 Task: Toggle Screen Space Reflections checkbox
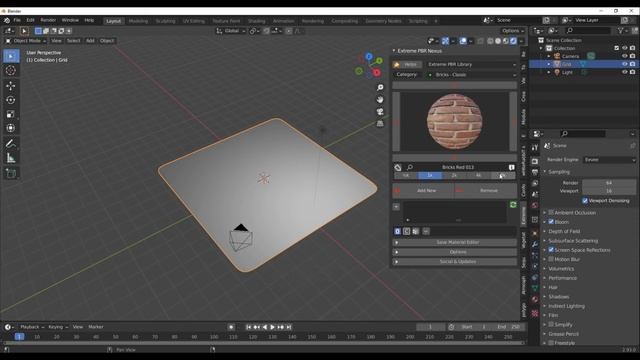click(x=551, y=250)
